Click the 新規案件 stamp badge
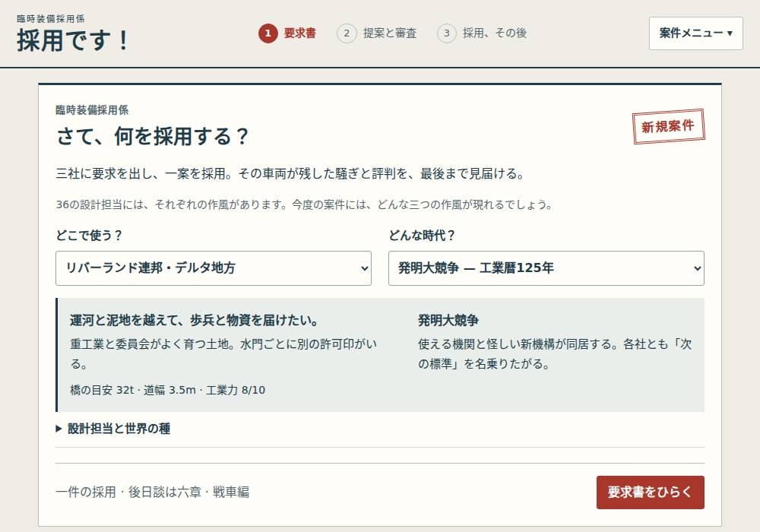 (668, 126)
